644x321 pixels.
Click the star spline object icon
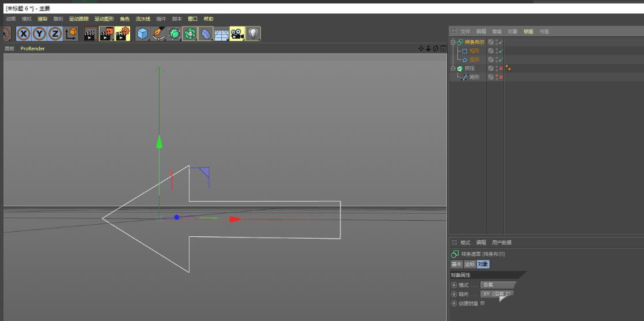(x=465, y=59)
